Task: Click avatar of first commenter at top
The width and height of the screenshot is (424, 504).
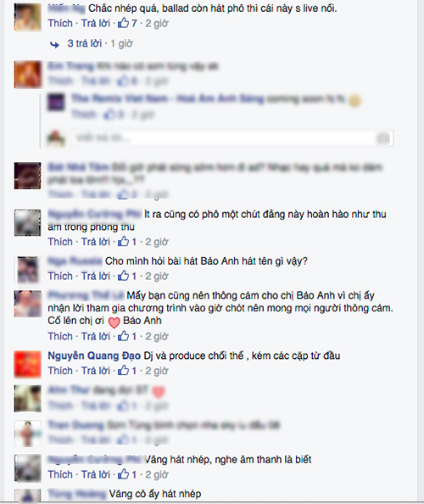Action: pos(28,17)
